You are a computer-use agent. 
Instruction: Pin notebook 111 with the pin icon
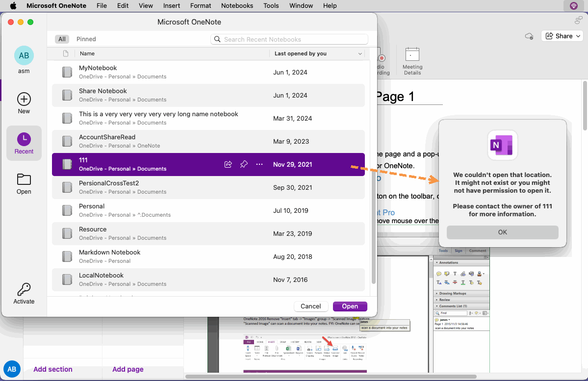(244, 164)
